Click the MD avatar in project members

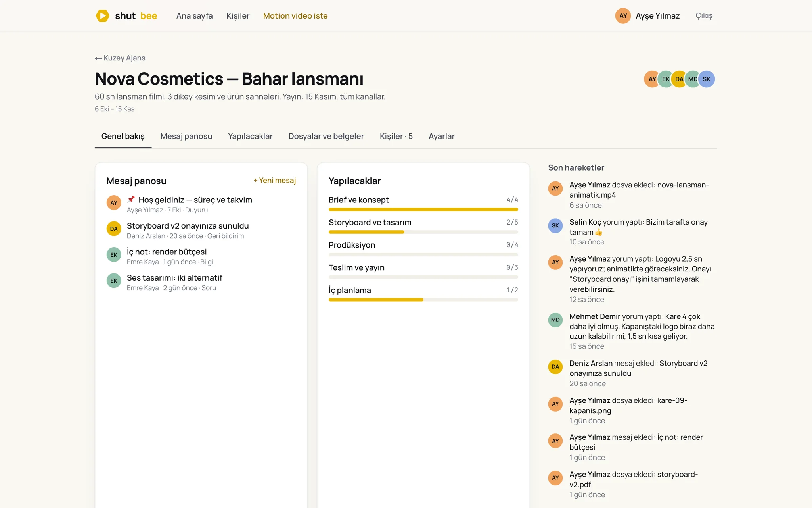692,79
